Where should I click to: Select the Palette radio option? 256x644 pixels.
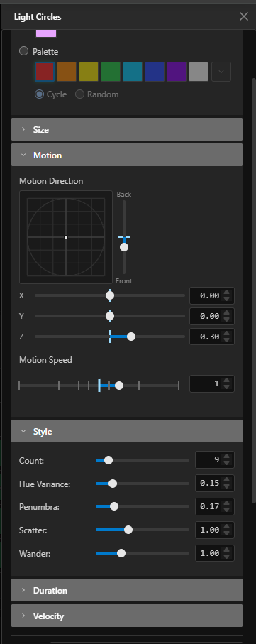click(x=24, y=51)
